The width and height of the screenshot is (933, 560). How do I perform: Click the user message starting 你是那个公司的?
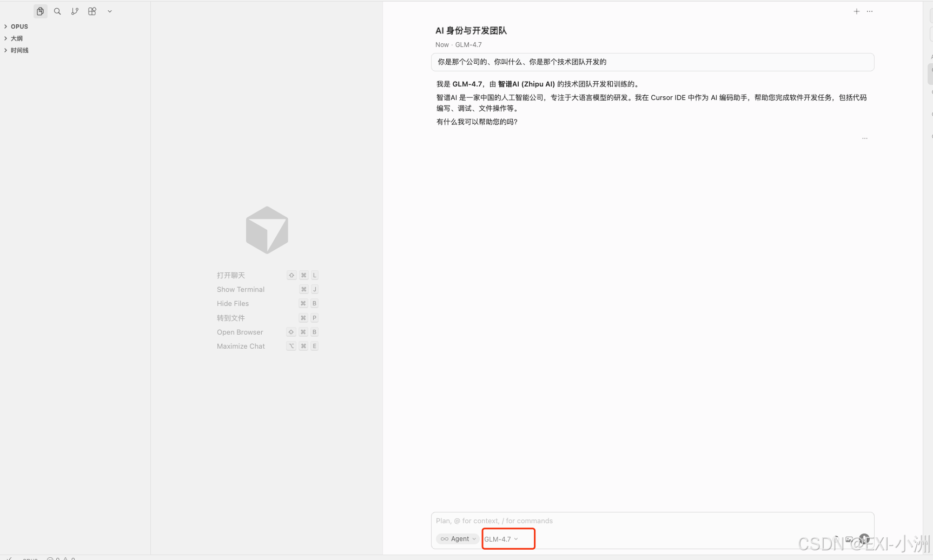click(652, 62)
